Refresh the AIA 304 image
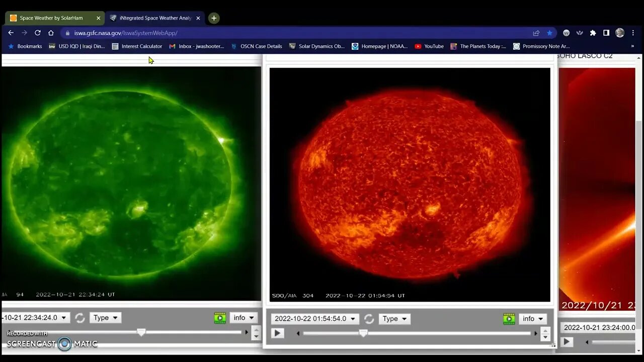This screenshot has width=644, height=362. 369,319
